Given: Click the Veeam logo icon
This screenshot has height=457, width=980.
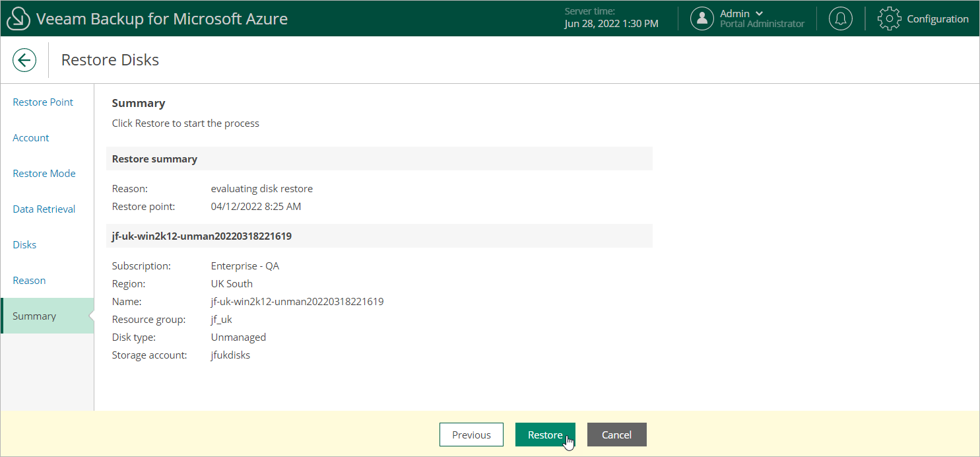Looking at the screenshot, I should [x=18, y=19].
